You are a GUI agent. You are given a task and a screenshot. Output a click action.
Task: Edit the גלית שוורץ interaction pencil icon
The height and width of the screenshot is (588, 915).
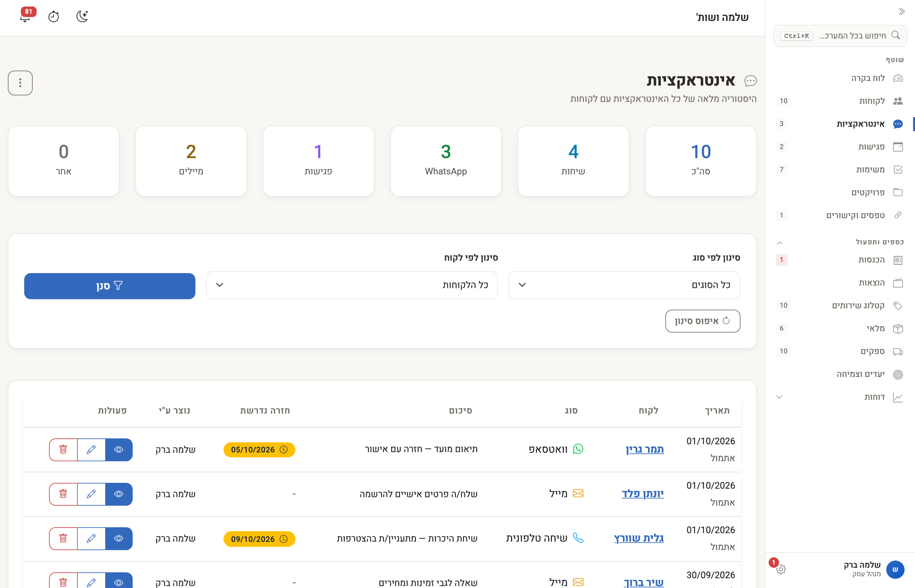tap(91, 538)
